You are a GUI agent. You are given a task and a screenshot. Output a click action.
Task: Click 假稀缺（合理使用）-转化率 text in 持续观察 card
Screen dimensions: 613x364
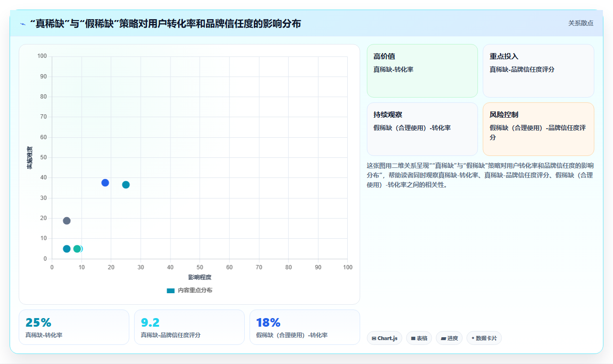tap(412, 128)
